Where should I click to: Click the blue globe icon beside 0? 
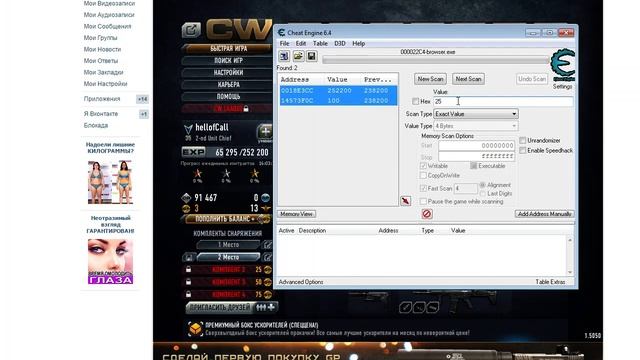pyautogui.click(x=266, y=198)
